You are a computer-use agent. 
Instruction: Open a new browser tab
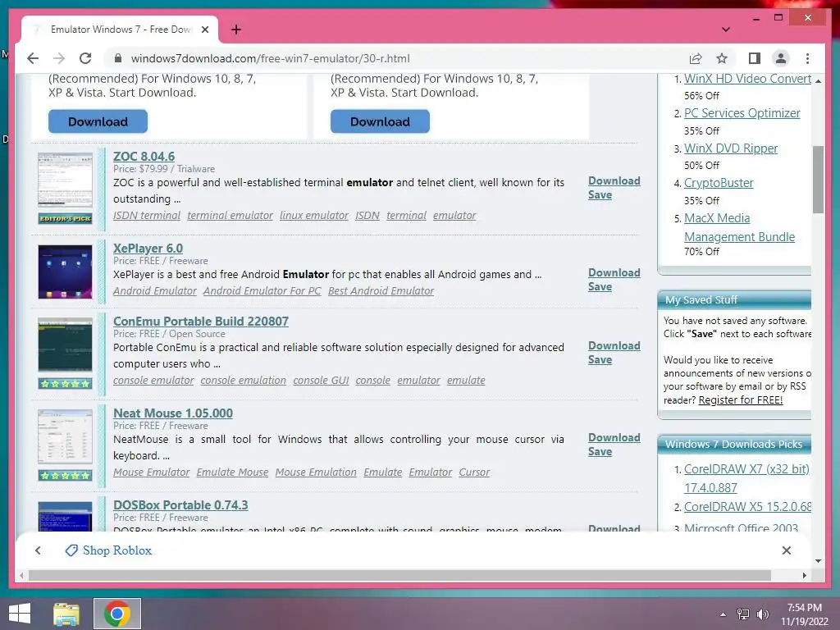[x=236, y=30]
